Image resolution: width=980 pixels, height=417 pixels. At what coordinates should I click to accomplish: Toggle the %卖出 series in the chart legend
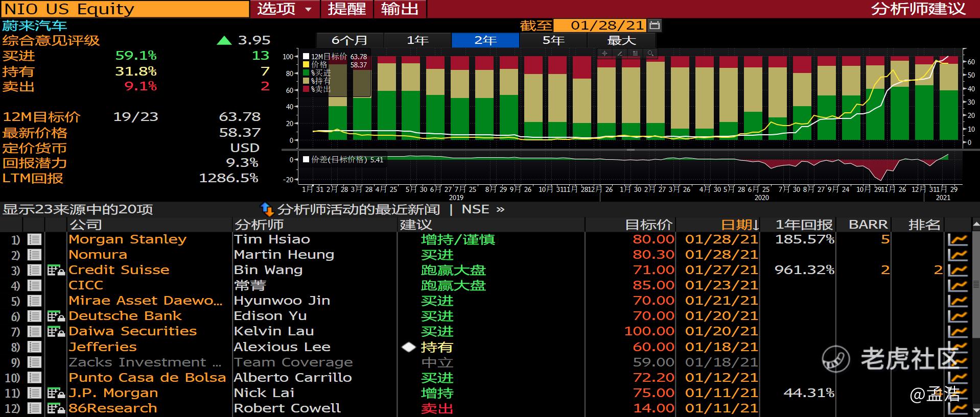pos(306,89)
